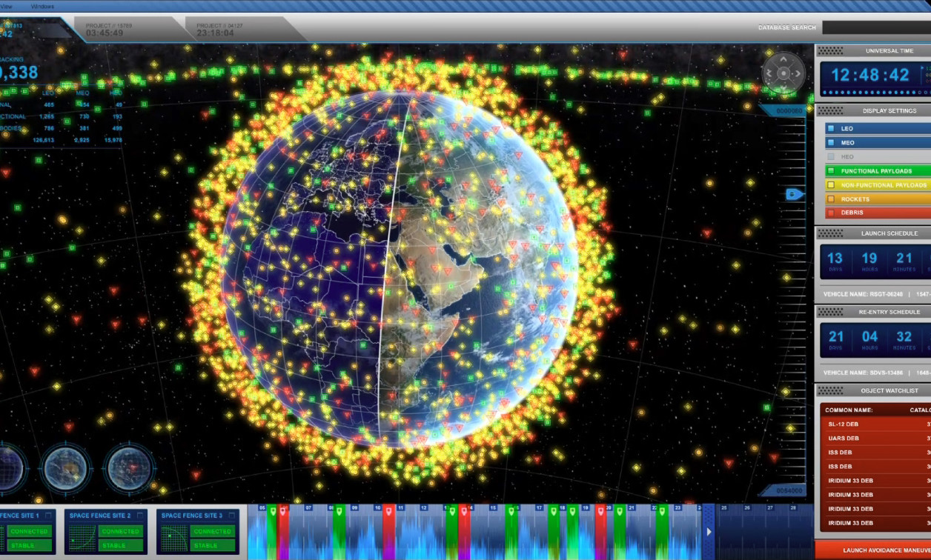Open the Windows menu
Image resolution: width=931 pixels, height=560 pixels.
[x=42, y=6]
